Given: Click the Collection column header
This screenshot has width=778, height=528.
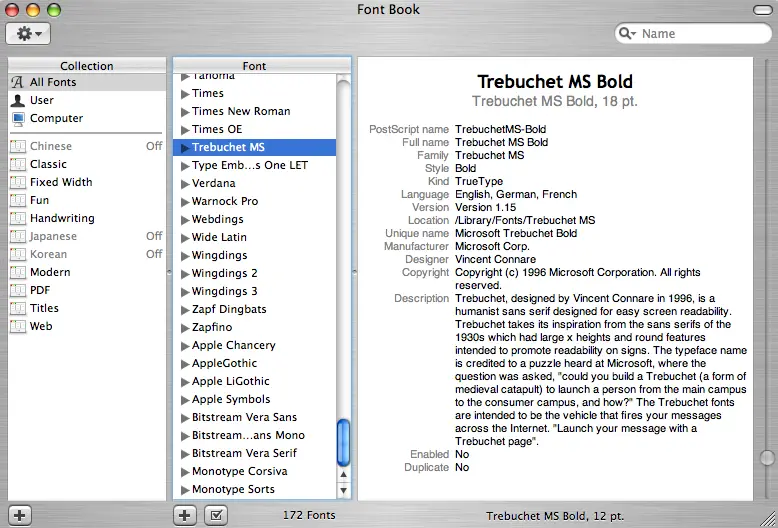Looking at the screenshot, I should click(87, 66).
